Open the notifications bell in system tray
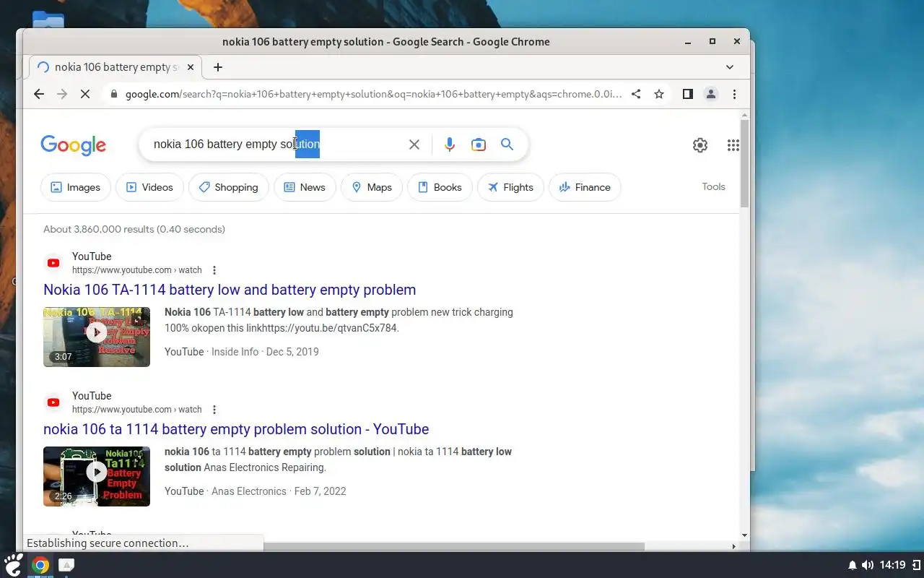This screenshot has height=578, width=924. pyautogui.click(x=853, y=565)
